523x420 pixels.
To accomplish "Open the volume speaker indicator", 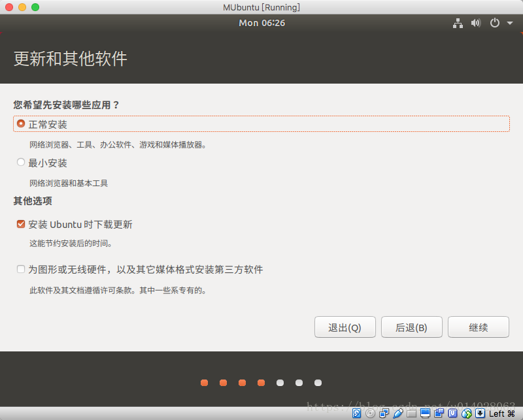I will tap(476, 23).
